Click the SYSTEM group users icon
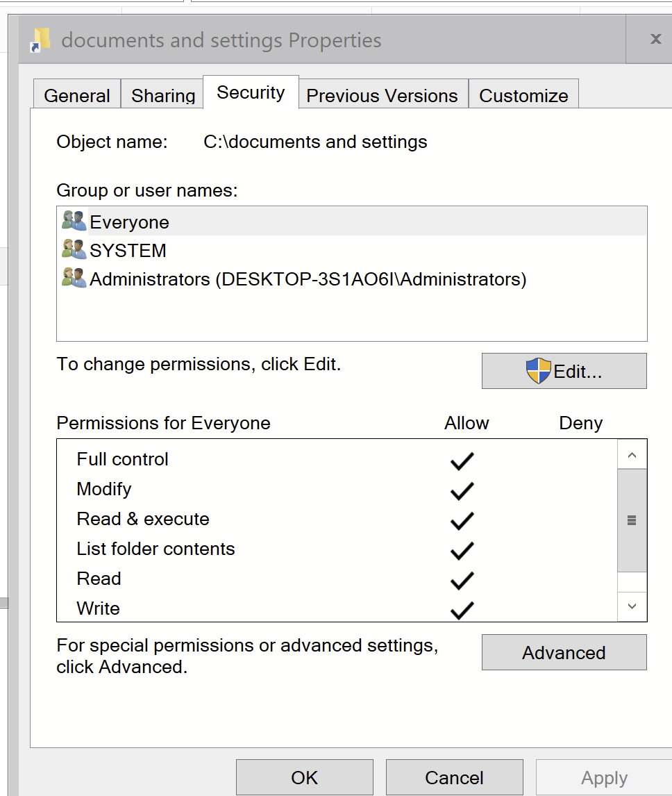The width and height of the screenshot is (672, 796). [74, 250]
